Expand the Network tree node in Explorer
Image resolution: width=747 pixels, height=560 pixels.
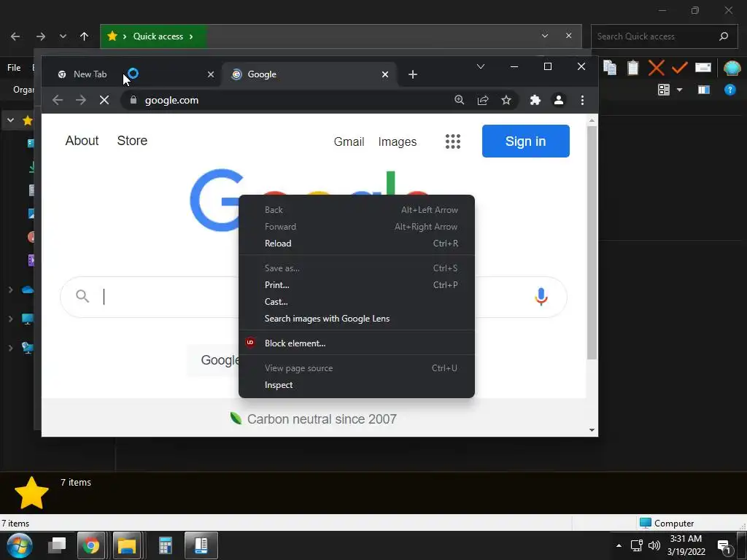pyautogui.click(x=10, y=348)
